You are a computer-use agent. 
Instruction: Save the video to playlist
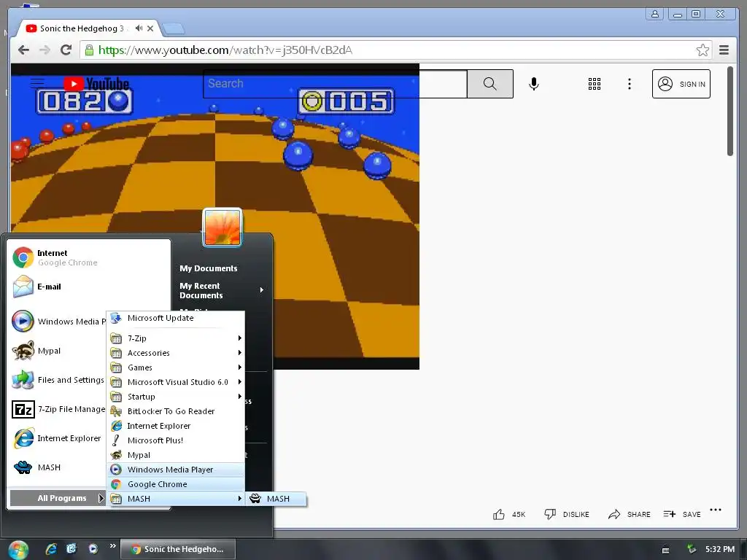point(682,514)
